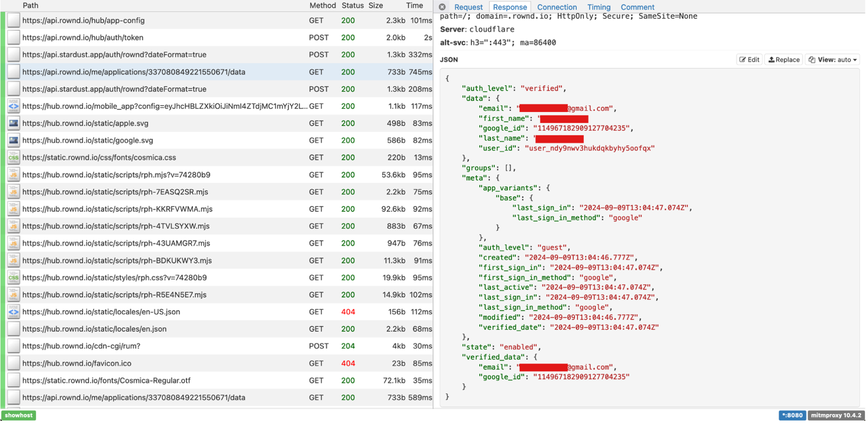The height and width of the screenshot is (423, 868).
Task: Switch to the Request tab
Action: 468,7
